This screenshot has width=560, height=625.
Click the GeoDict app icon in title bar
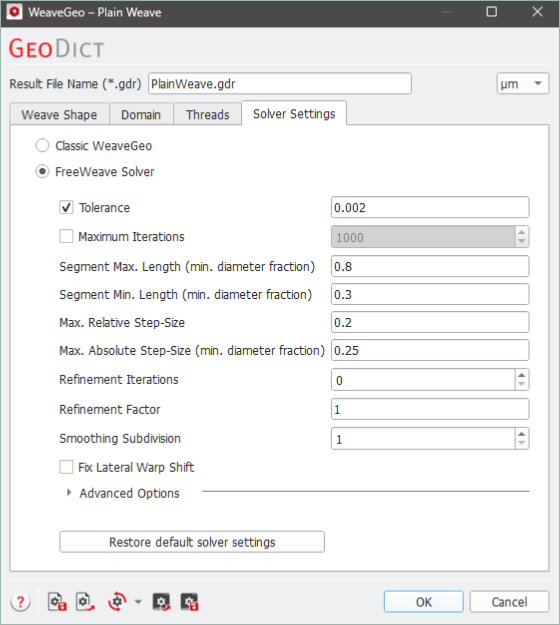(14, 12)
